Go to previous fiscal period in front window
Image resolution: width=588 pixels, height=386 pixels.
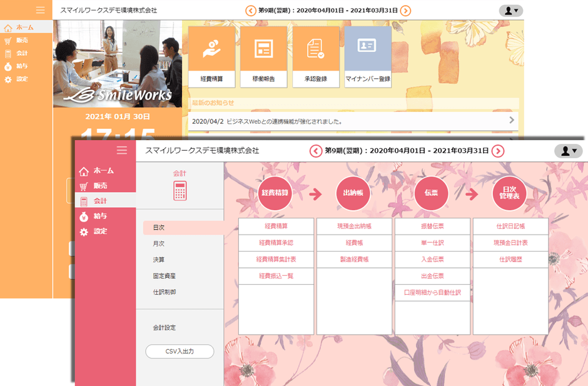(x=317, y=151)
